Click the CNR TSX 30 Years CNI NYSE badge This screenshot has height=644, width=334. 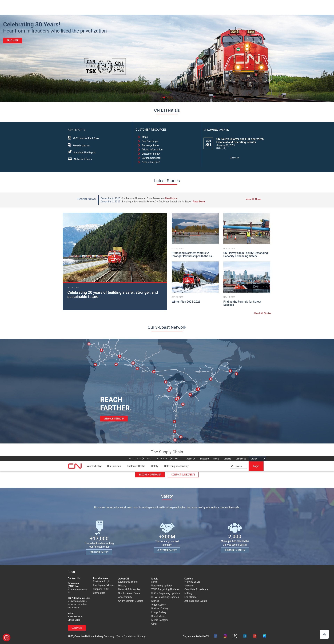click(x=105, y=66)
